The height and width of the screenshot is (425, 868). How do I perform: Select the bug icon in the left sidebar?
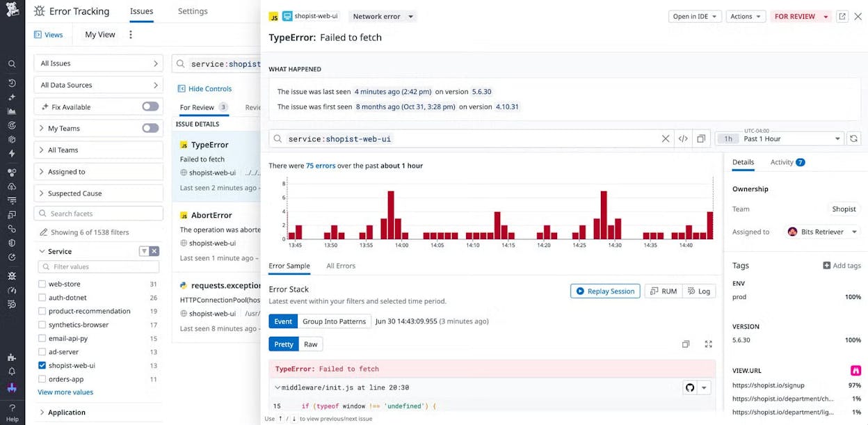(12, 275)
